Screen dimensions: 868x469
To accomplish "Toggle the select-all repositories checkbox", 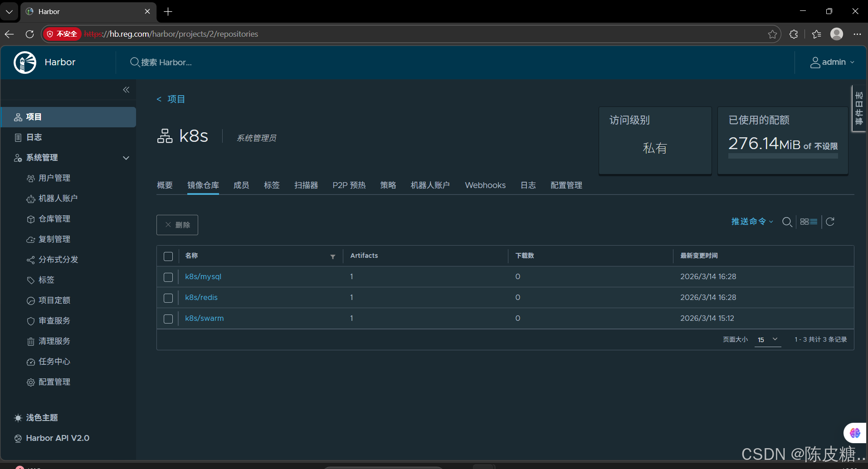I will point(168,256).
